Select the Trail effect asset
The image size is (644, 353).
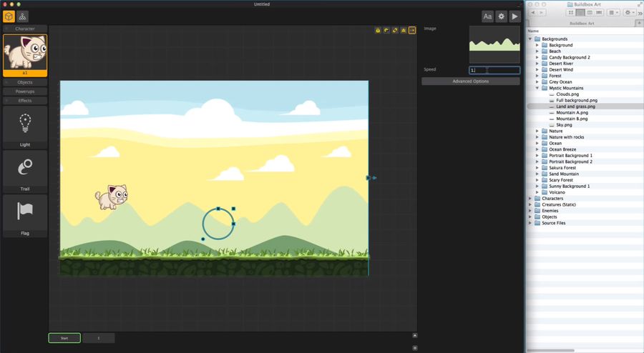(x=25, y=171)
